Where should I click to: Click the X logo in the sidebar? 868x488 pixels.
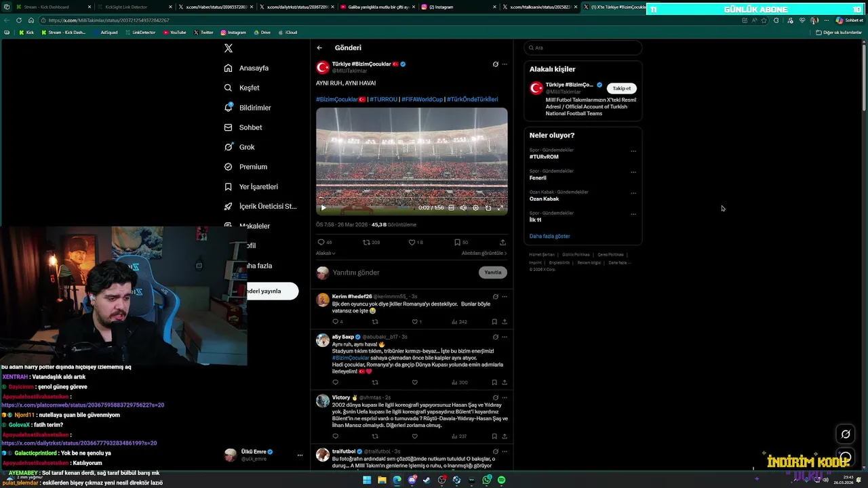coord(229,48)
